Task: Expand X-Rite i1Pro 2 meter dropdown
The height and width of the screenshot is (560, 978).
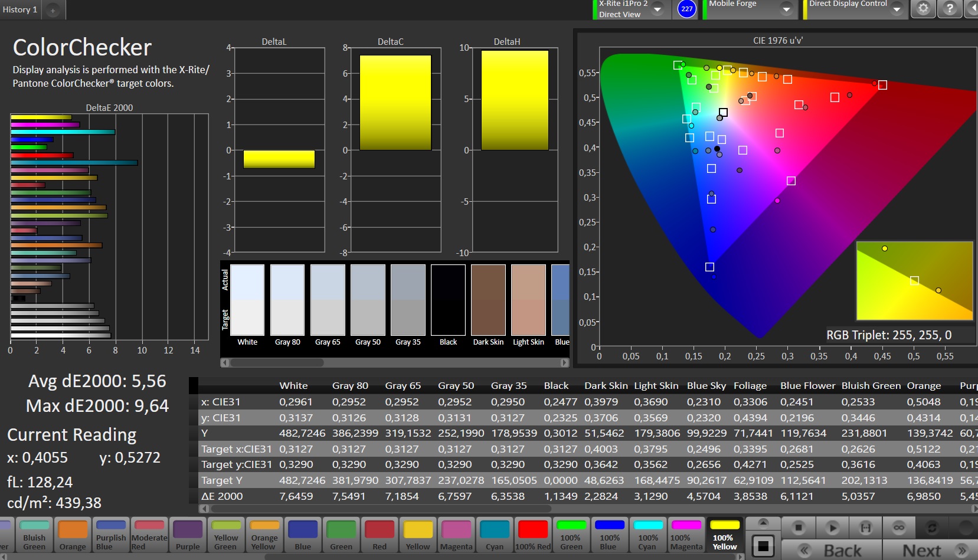Action: [657, 9]
